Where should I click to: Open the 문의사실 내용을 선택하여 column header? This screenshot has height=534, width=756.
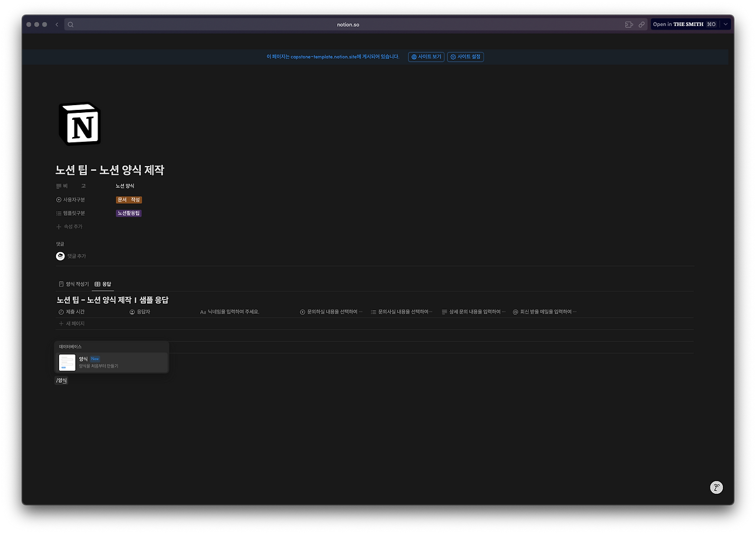402,312
